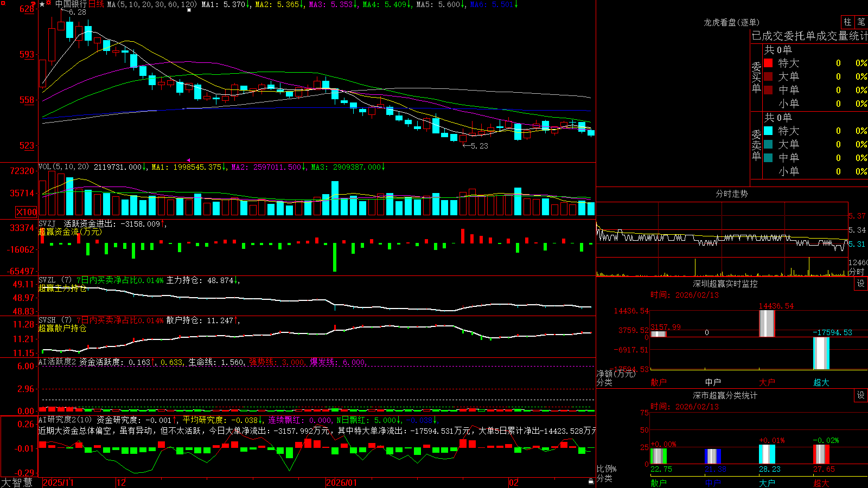This screenshot has width=868, height=488.
Task: Click the grey star favorite icon
Action: (x=42, y=4)
